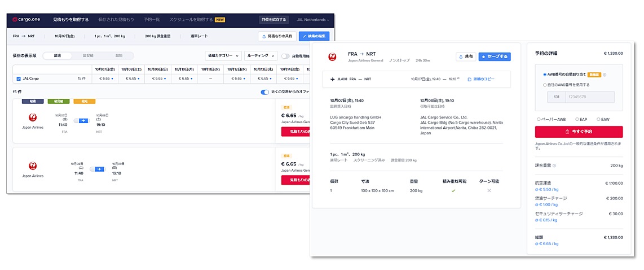Select the 最安値 sort option
This screenshot has width=644, height=270.
(x=88, y=55)
